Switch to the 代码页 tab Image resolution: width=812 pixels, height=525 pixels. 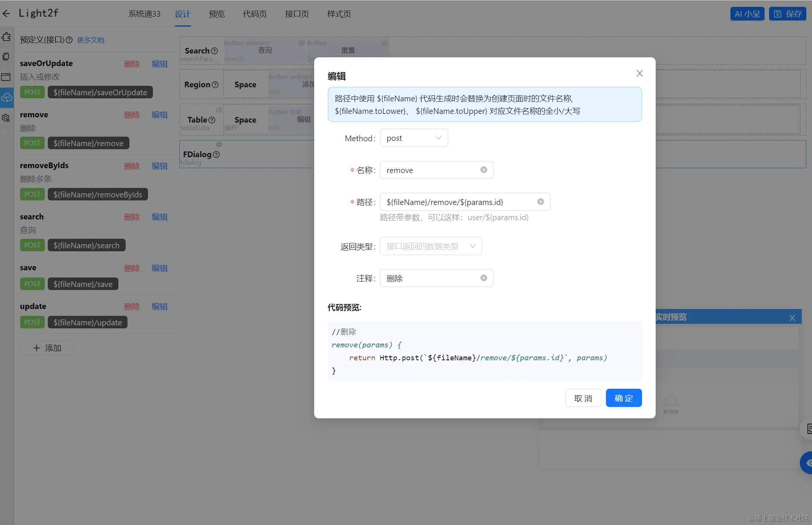click(x=255, y=14)
